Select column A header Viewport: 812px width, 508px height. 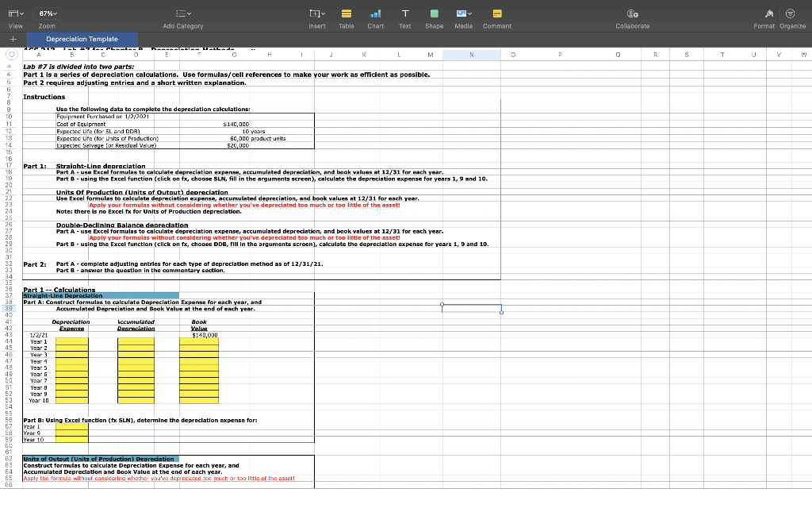click(39, 55)
